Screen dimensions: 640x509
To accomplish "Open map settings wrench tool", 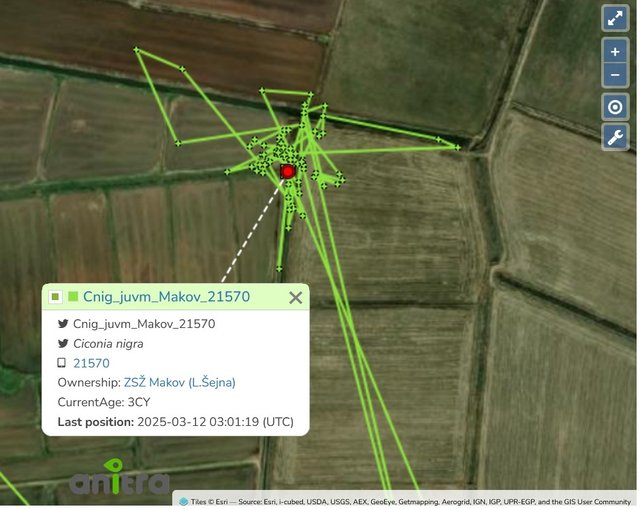I will pos(615,137).
